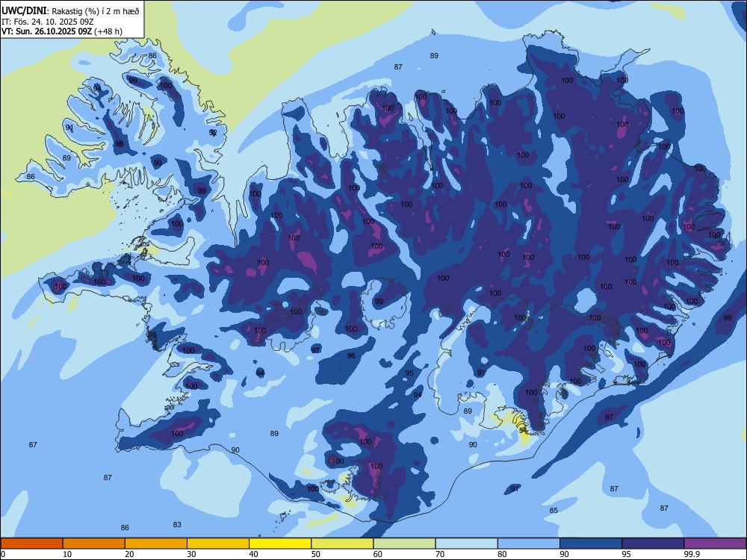Image resolution: width=747 pixels, height=560 pixels.
Task: Click the '96' humidity value on the map
Action: (351, 355)
